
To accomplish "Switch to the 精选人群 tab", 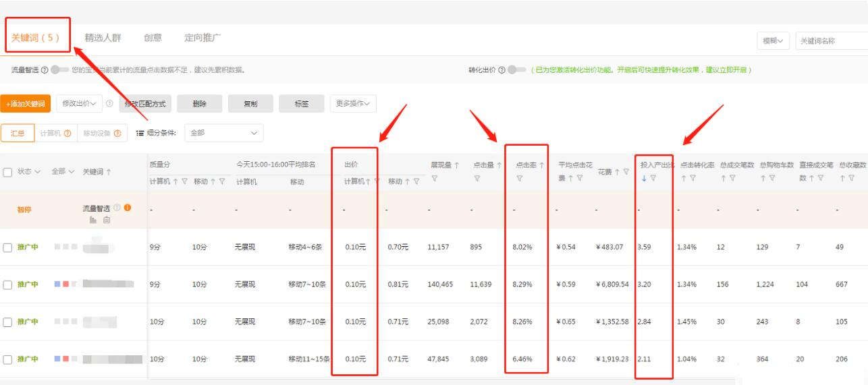I will point(103,38).
